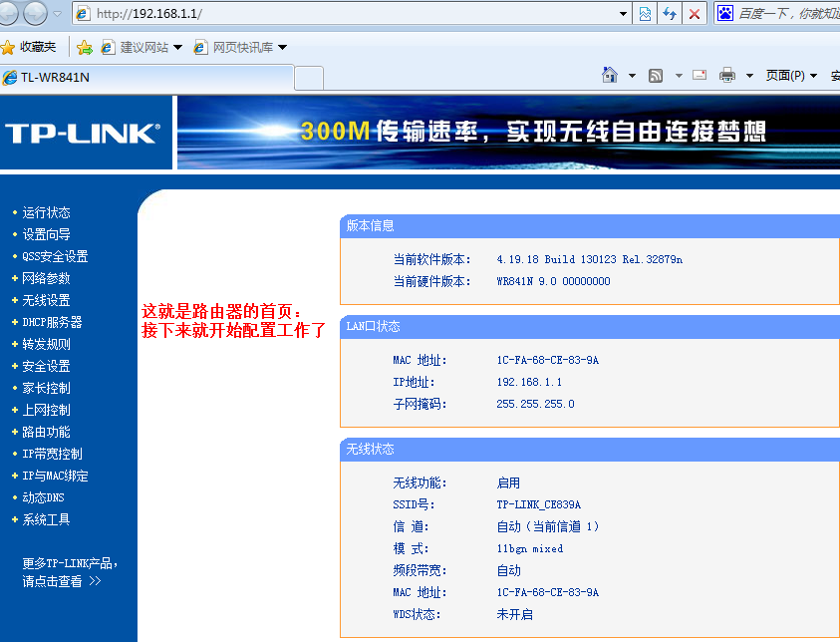Image resolution: width=840 pixels, height=642 pixels.
Task: Expand the IP与MAC绑定 menu
Action: tap(55, 477)
